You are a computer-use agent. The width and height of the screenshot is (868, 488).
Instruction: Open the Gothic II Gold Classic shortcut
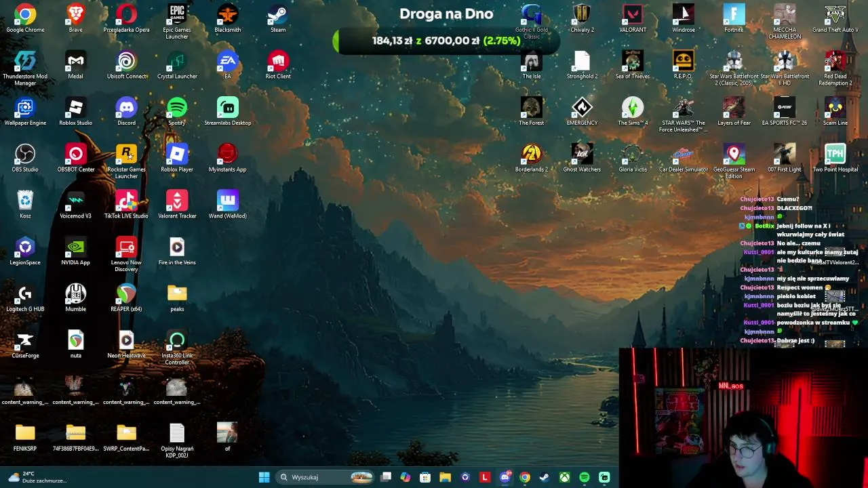point(532,22)
